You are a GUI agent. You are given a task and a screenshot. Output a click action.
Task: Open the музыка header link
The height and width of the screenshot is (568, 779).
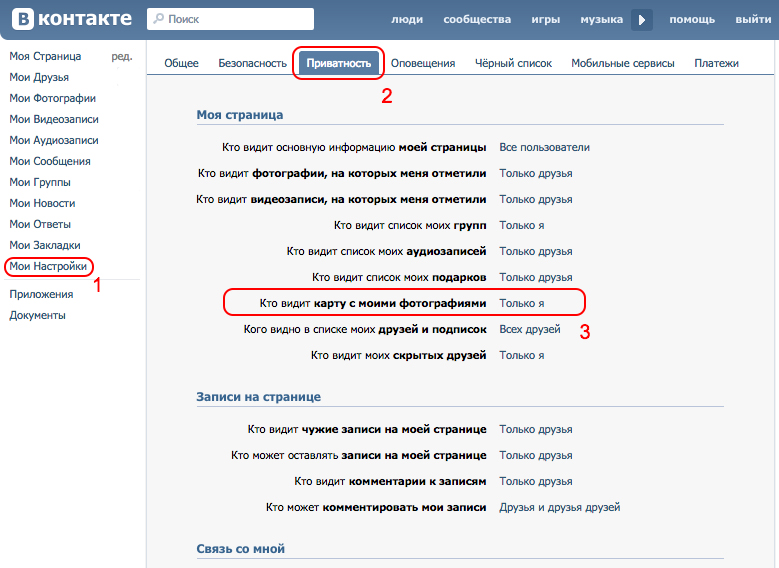tap(602, 19)
